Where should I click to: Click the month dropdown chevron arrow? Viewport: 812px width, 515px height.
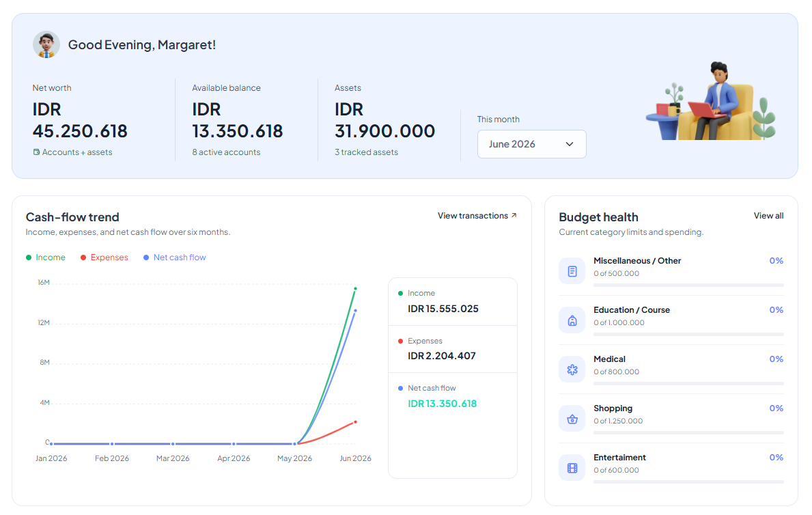tap(569, 144)
